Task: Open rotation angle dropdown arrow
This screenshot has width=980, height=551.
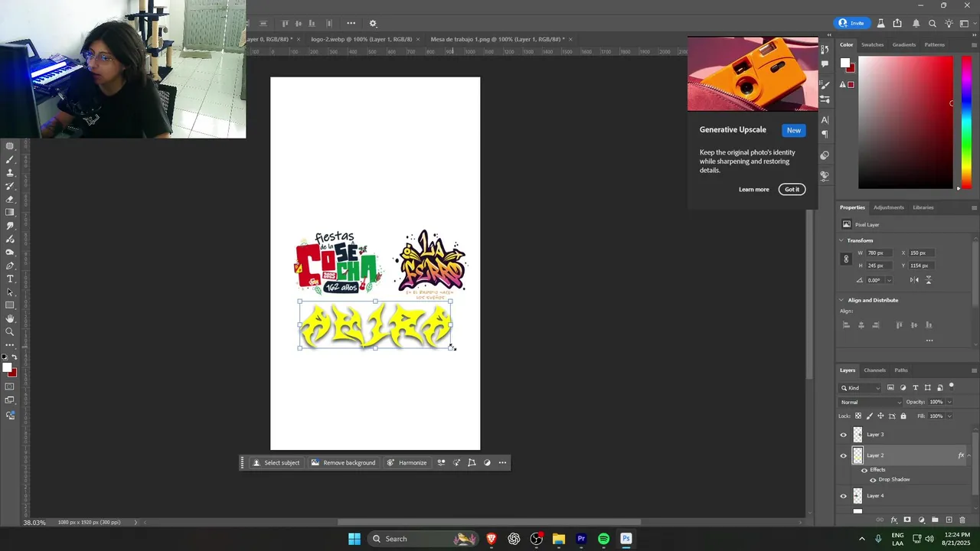Action: coord(890,280)
